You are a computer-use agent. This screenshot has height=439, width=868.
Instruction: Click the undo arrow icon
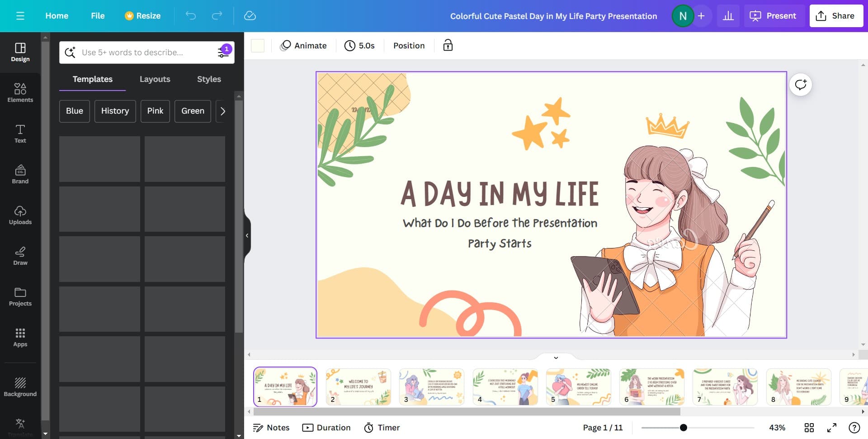pos(191,16)
